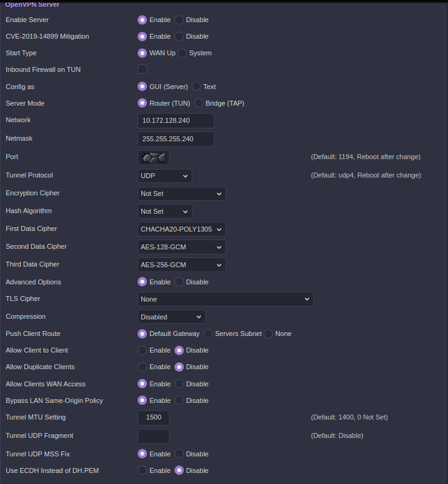Open First Data Cipher dropdown
The width and height of the screenshot is (448, 484).
[x=181, y=229]
